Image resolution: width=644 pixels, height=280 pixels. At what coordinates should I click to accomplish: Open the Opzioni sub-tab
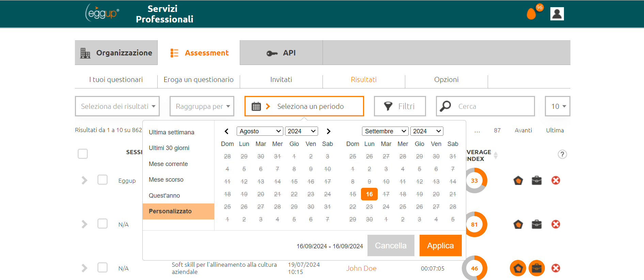[446, 80]
